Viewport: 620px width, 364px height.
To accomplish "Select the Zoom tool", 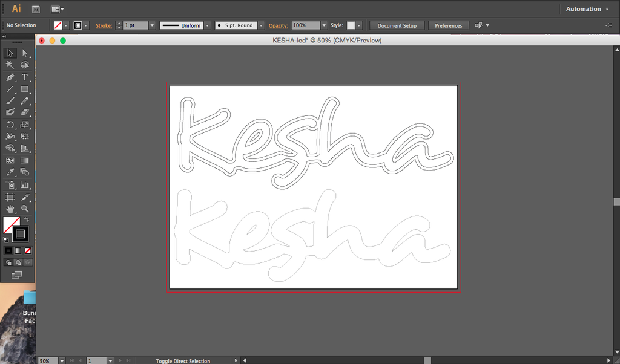I will click(24, 209).
